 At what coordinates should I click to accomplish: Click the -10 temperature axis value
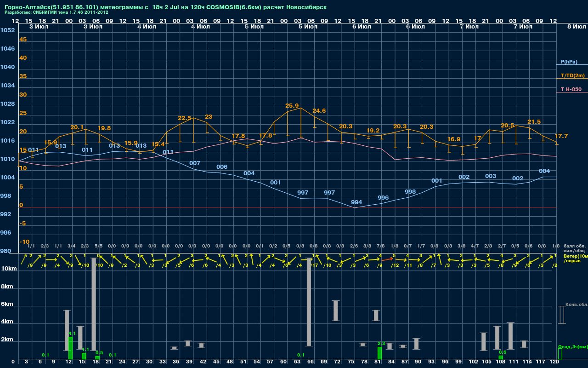[x=24, y=242]
